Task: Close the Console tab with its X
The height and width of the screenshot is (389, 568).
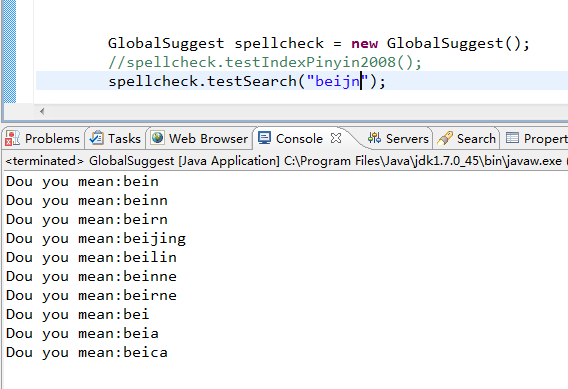Action: (336, 138)
